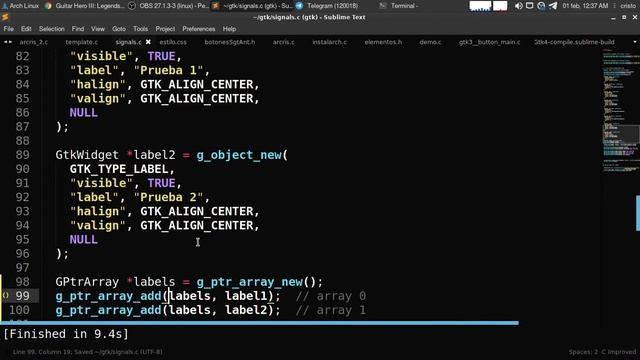Screen dimensions: 640x360
Task: Change indentation via Spaces: 2
Action: 582,352
